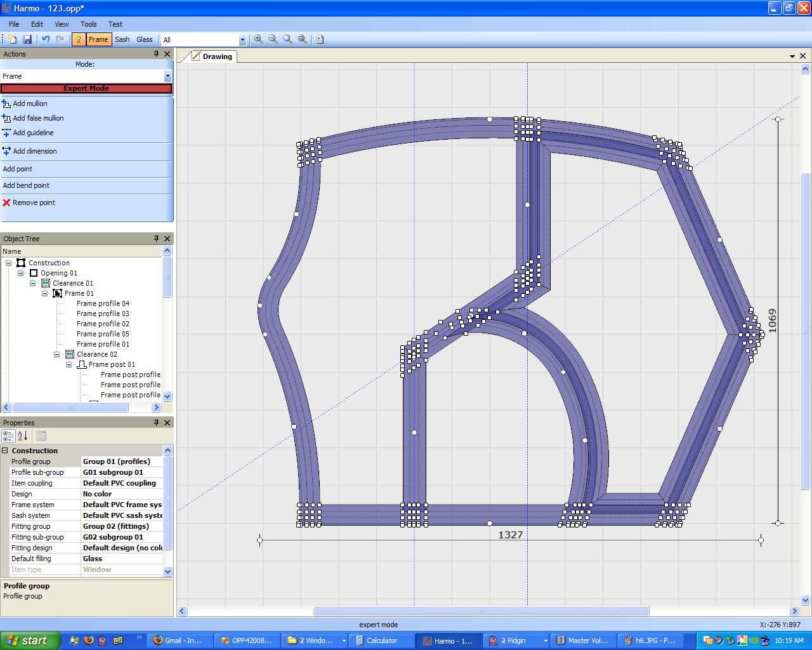Toggle the Glass mode toolbar button

coord(145,39)
